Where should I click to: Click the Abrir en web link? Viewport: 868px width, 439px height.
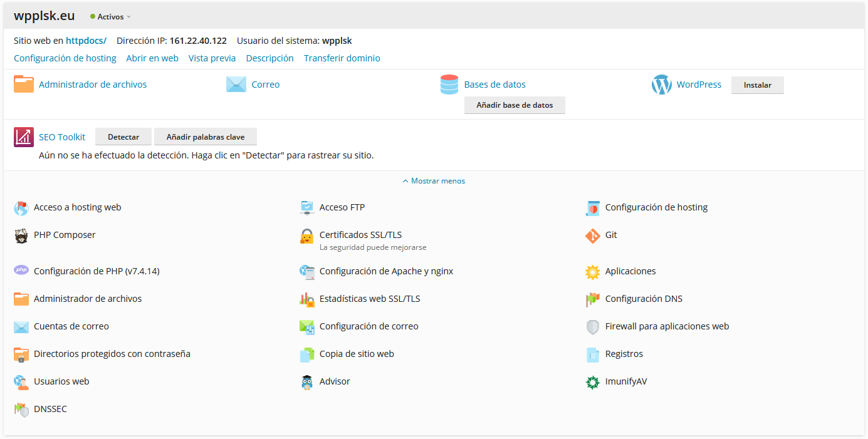tap(152, 58)
